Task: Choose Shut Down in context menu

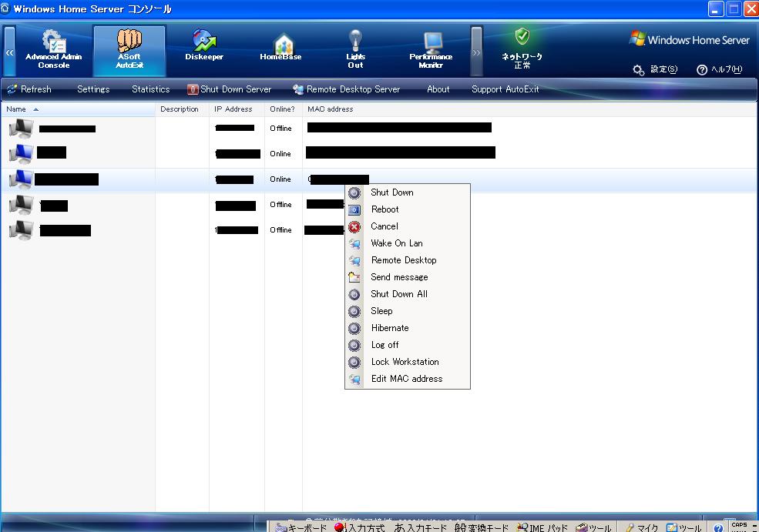Action: pyautogui.click(x=407, y=192)
